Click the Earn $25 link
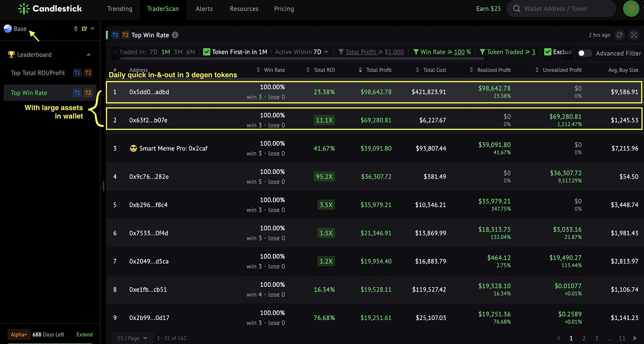The image size is (644, 344). [489, 9]
